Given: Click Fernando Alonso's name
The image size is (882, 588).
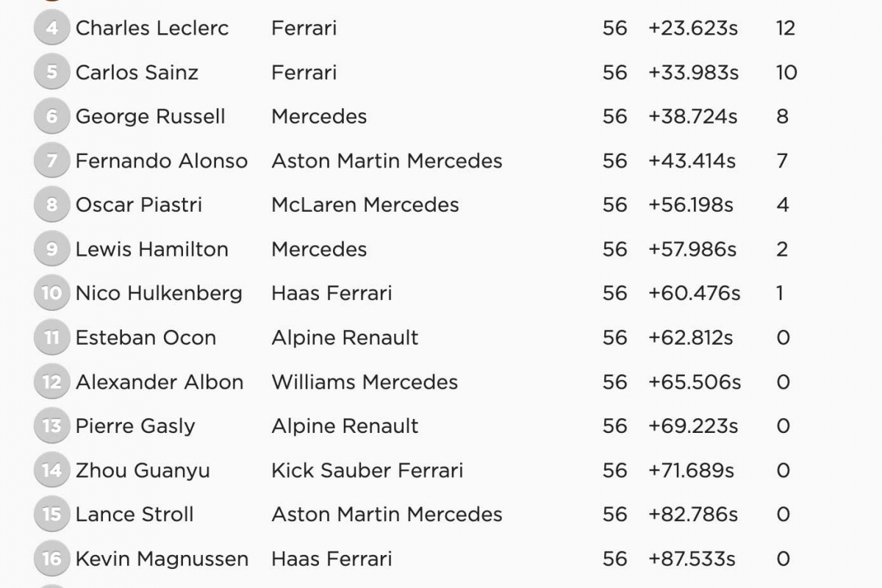Looking at the screenshot, I should [162, 161].
